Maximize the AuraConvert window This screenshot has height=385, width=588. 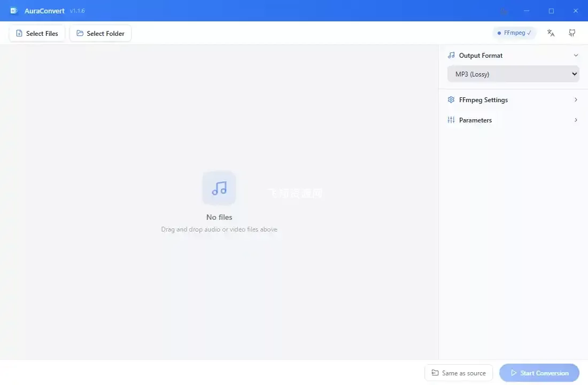(551, 11)
